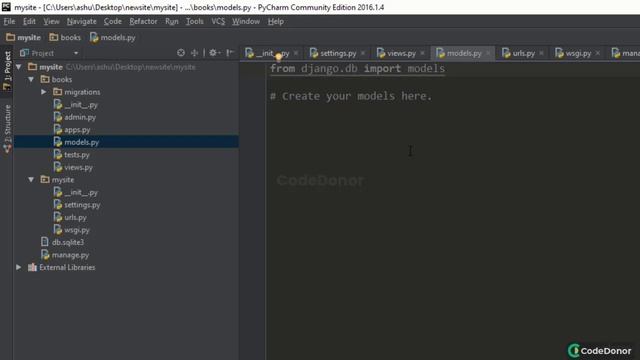Click the hide Project panel icon

pos(230,53)
